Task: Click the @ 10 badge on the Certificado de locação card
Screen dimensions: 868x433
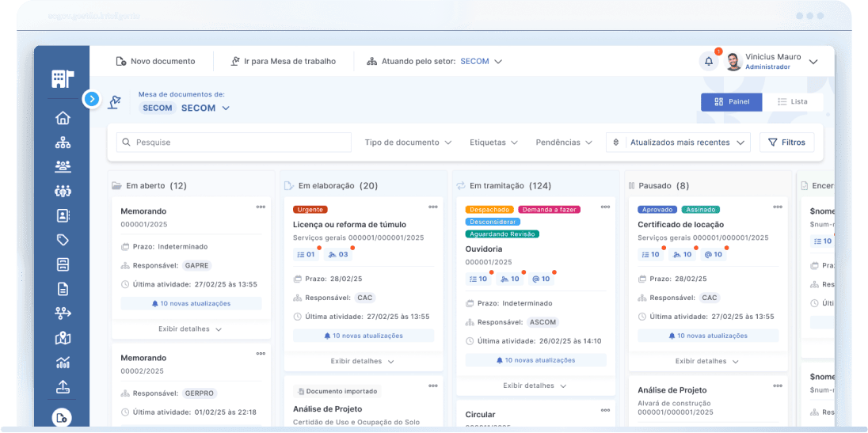Action: (713, 254)
